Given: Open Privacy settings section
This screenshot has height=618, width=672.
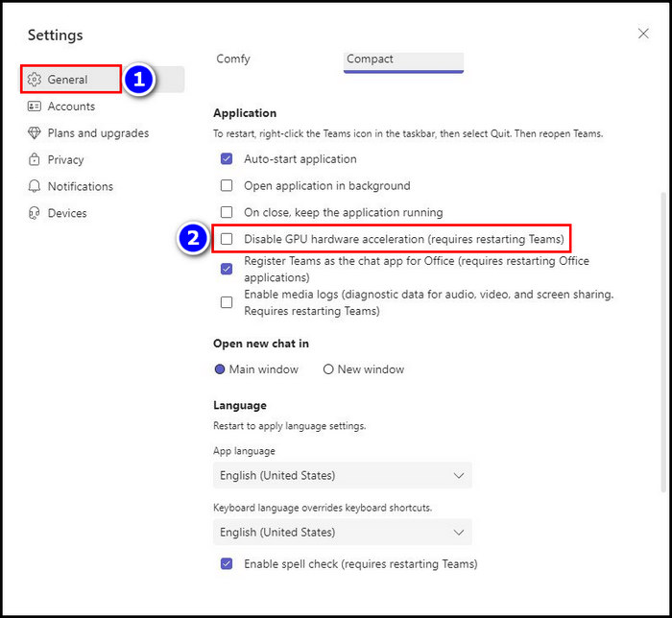Looking at the screenshot, I should (56, 159).
